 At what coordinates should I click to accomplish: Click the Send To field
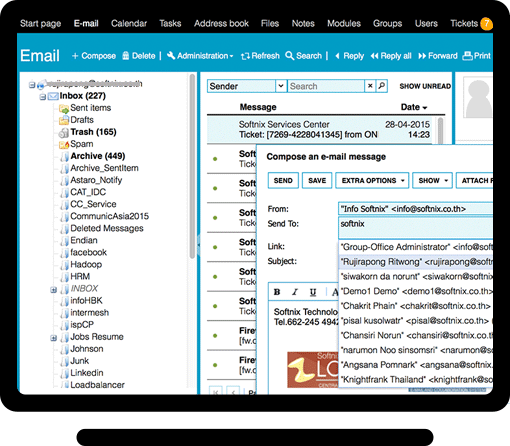click(x=415, y=227)
